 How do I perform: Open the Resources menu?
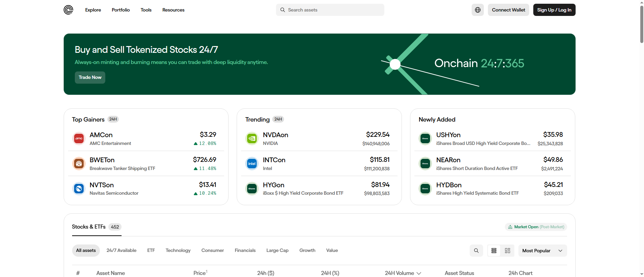point(173,10)
